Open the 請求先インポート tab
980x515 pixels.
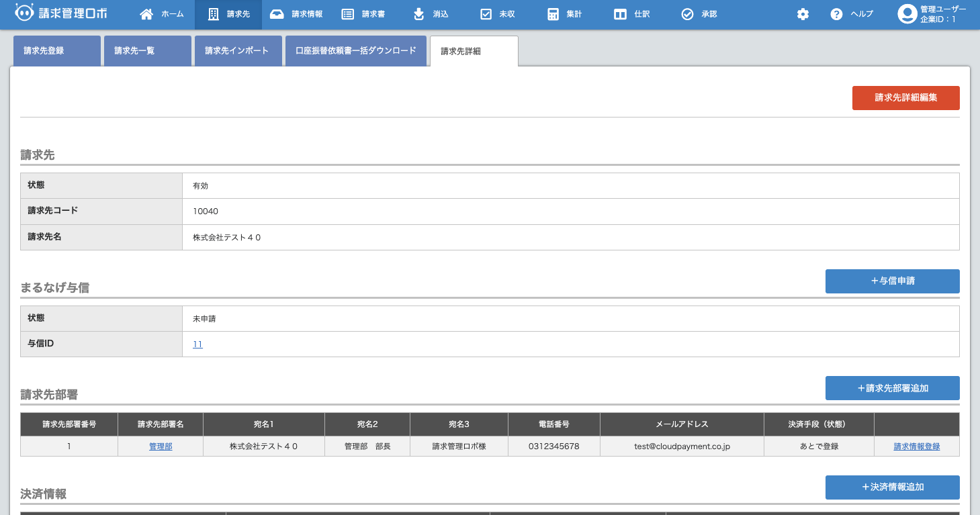pos(238,51)
